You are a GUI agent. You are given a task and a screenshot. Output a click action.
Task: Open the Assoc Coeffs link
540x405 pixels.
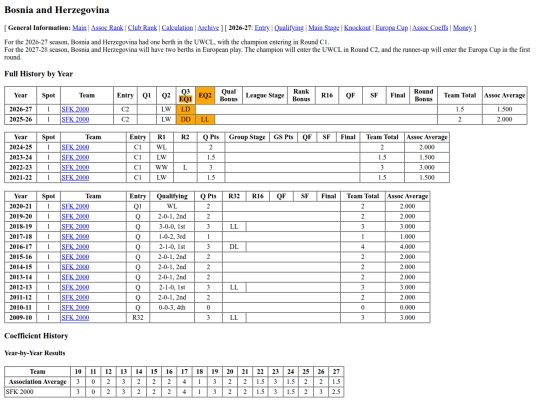click(430, 28)
